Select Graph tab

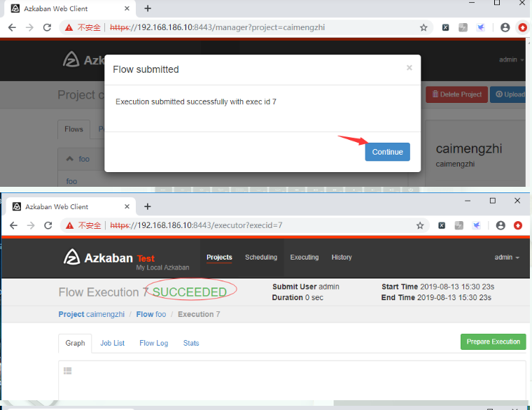[75, 344]
